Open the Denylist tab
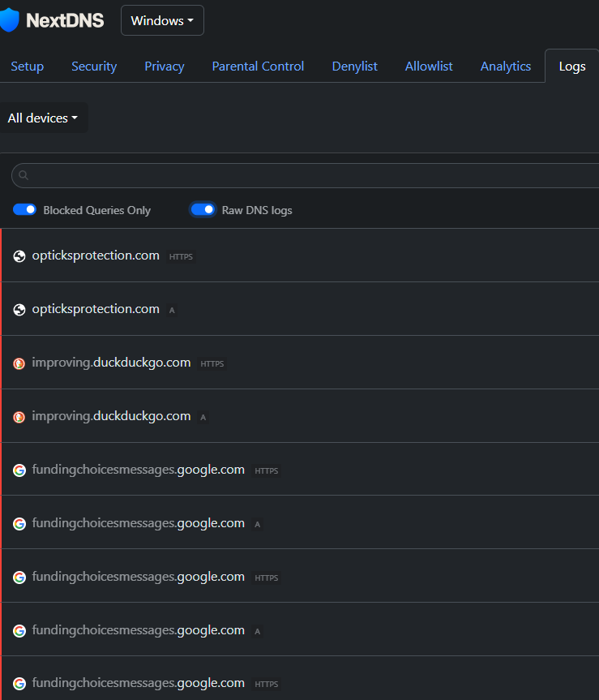Screen dimensions: 599x700 pos(354,66)
